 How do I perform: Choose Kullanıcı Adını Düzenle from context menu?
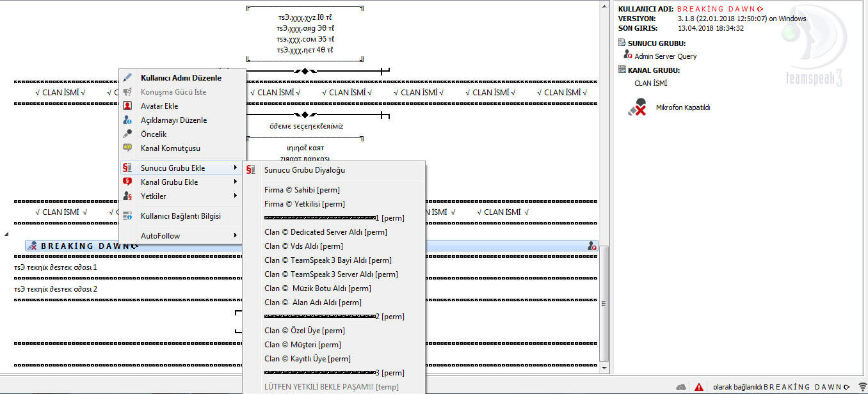coord(182,78)
